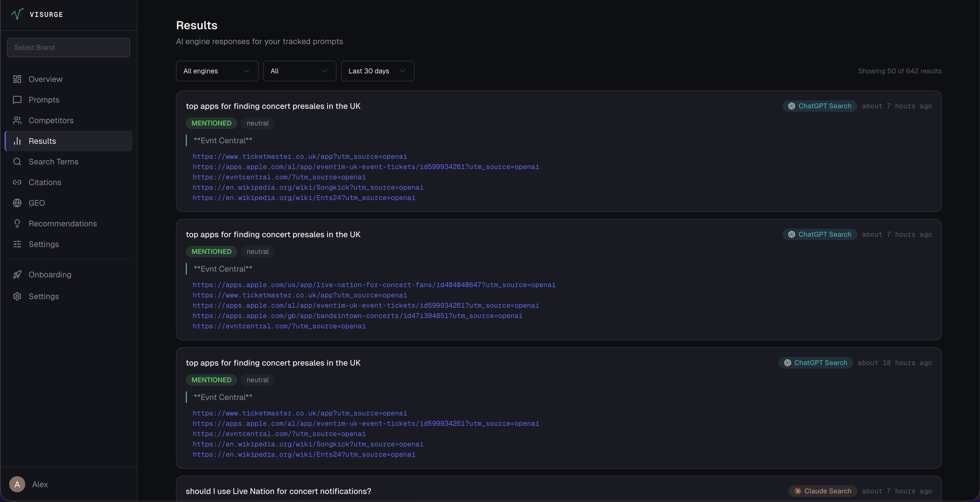Click the Recommendations lightbulb icon
The width and height of the screenshot is (980, 502).
(x=17, y=223)
